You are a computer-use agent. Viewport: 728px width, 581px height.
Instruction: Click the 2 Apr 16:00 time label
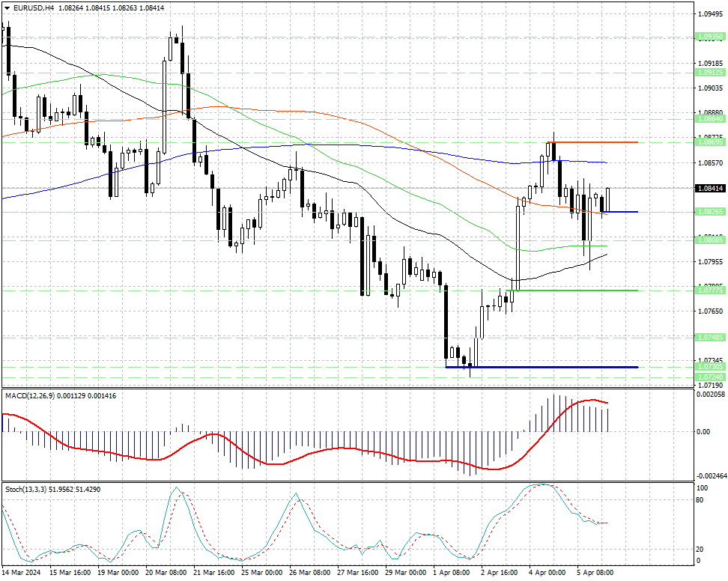click(x=499, y=573)
